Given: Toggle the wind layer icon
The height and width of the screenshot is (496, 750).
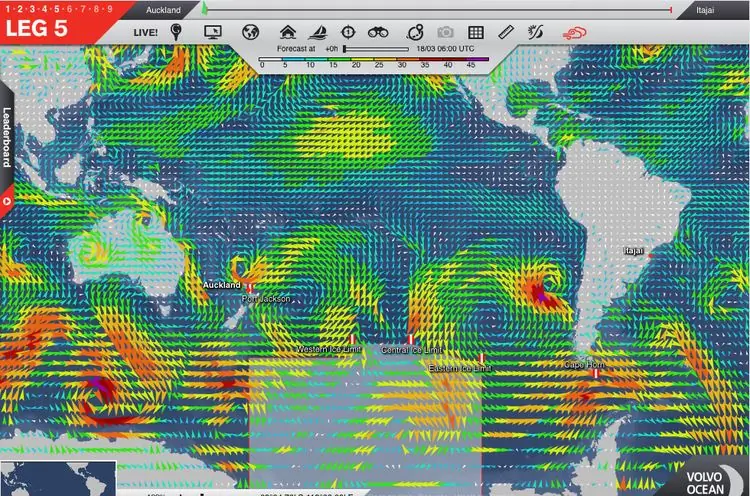Looking at the screenshot, I should [x=535, y=32].
